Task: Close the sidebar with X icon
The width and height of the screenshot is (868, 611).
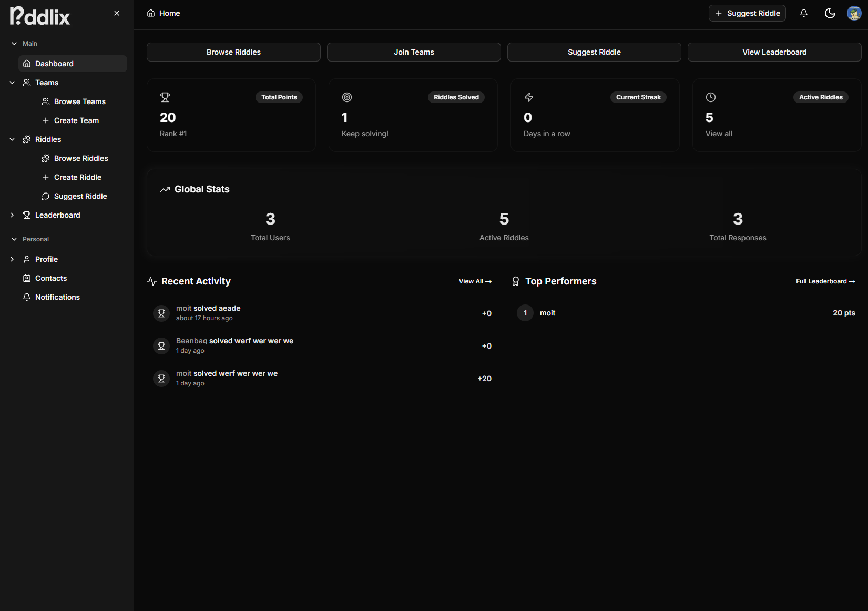Action: tap(117, 13)
